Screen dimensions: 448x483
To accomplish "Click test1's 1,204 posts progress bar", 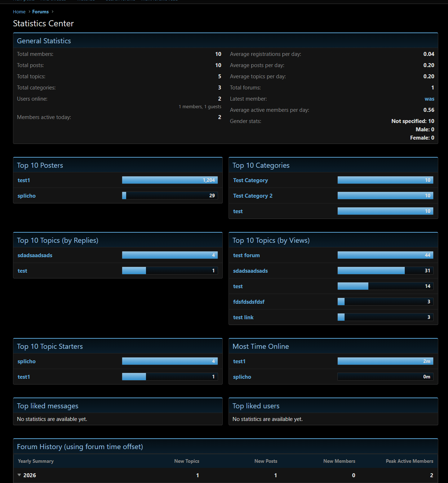I will (x=170, y=180).
